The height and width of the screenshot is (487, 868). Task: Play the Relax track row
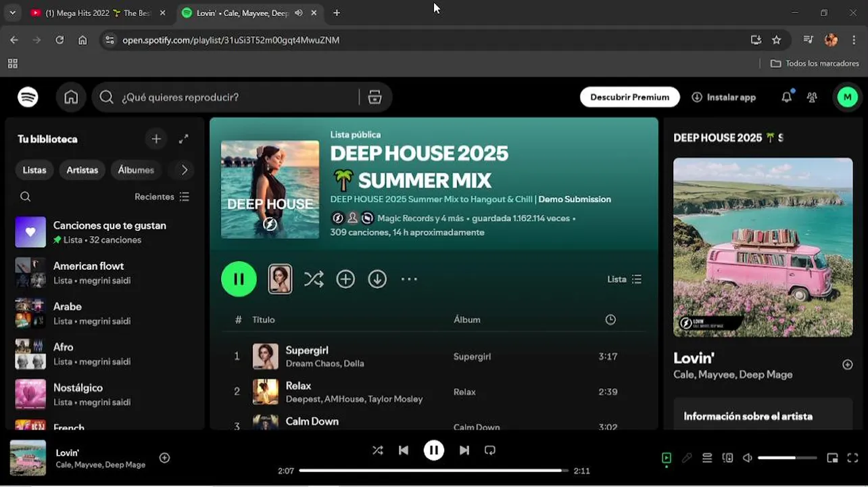coord(434,392)
